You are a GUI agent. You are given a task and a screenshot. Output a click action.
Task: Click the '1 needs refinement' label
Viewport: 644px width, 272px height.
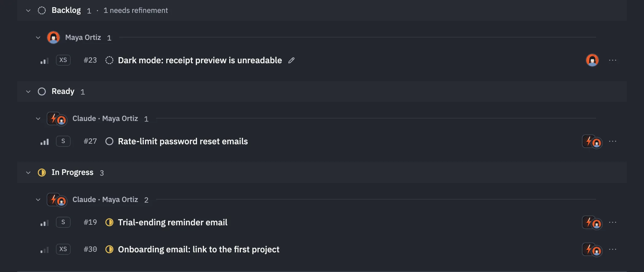pos(135,10)
